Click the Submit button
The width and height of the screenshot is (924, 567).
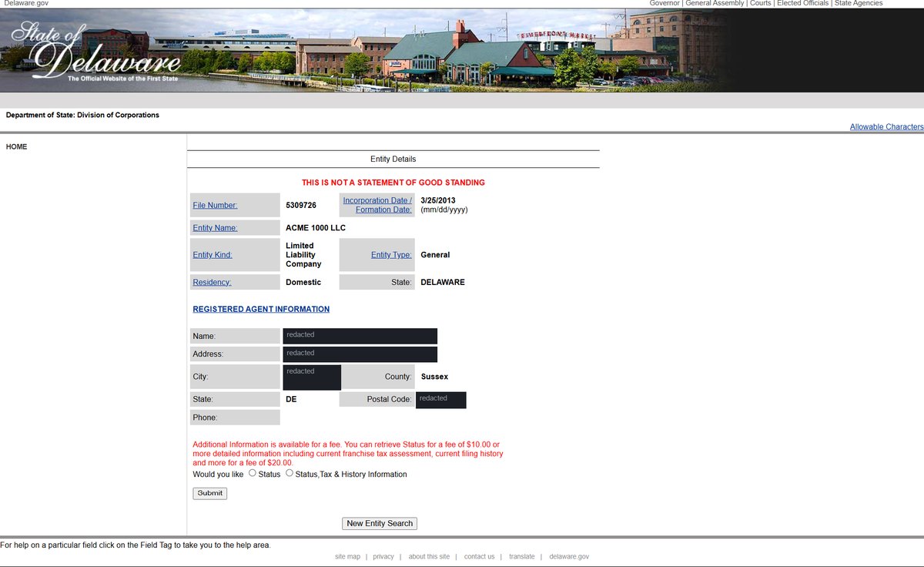pos(209,493)
